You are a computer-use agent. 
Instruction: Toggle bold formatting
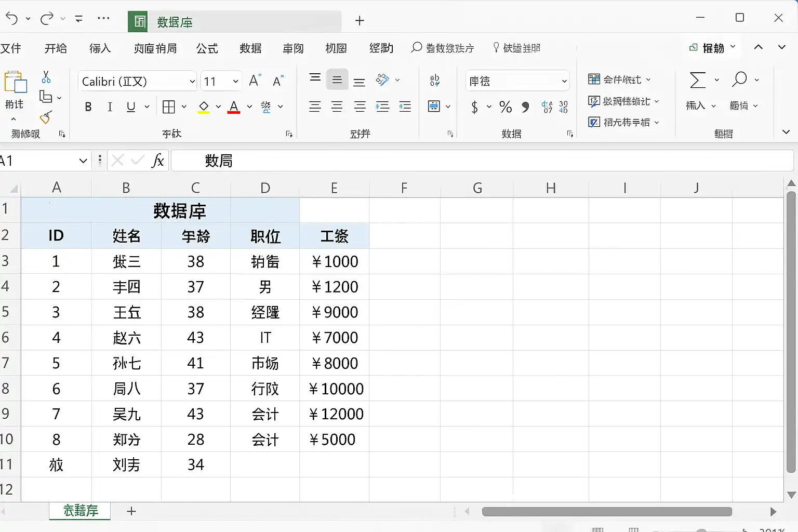(88, 107)
